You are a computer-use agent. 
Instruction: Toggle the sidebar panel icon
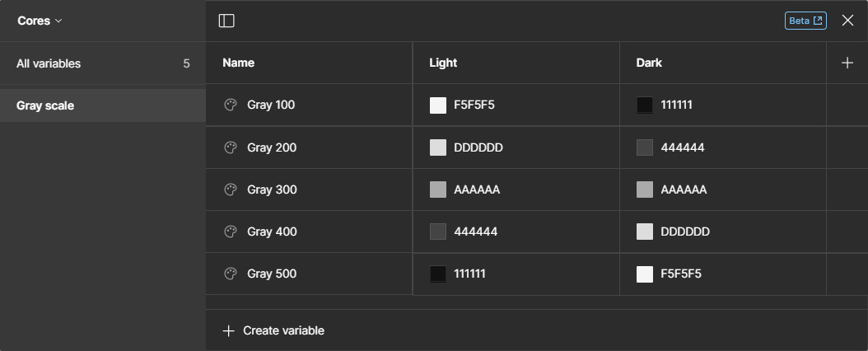(x=226, y=21)
